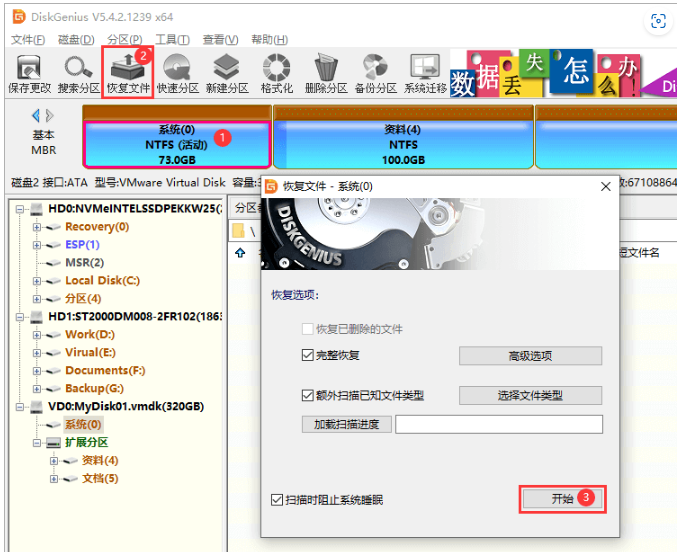Collapse the HD1 disk tree node
The width and height of the screenshot is (679, 552).
[19, 317]
